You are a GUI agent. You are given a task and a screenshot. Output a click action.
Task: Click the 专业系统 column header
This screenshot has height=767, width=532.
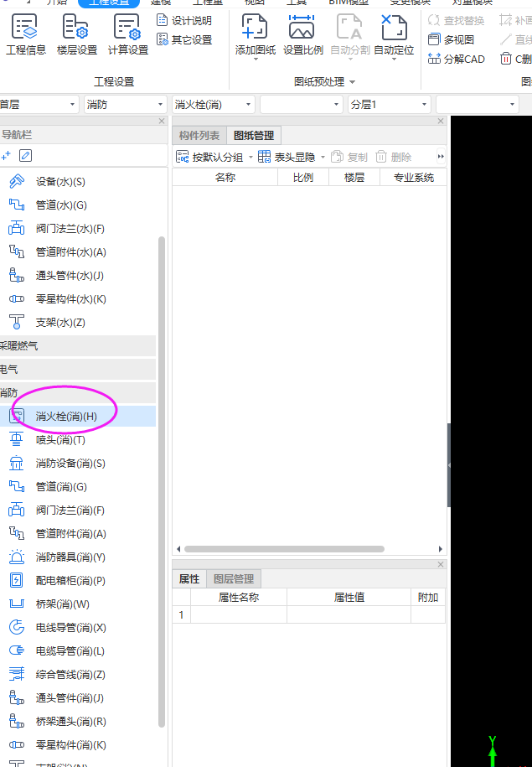click(414, 177)
